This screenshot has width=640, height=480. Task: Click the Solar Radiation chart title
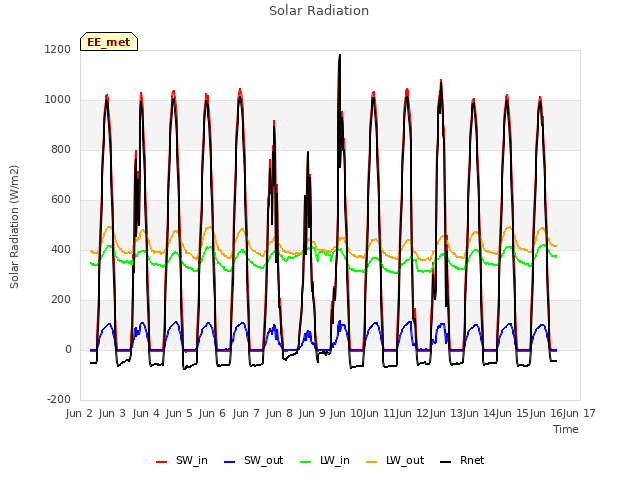(x=319, y=11)
